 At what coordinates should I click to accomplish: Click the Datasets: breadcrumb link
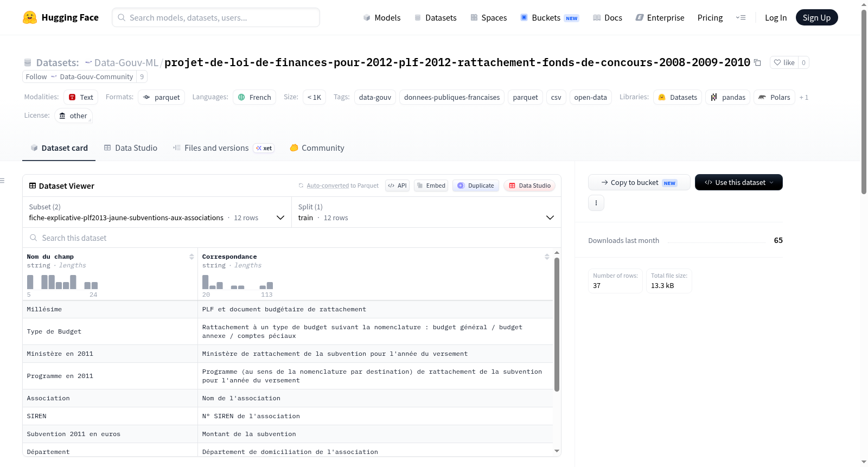(x=57, y=62)
